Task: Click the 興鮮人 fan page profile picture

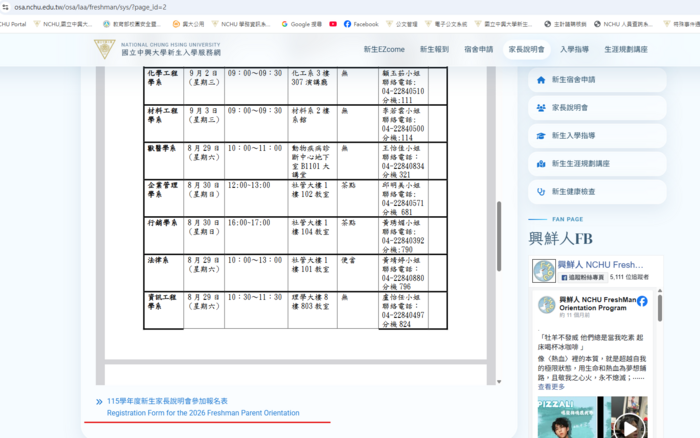Action: coord(544,271)
